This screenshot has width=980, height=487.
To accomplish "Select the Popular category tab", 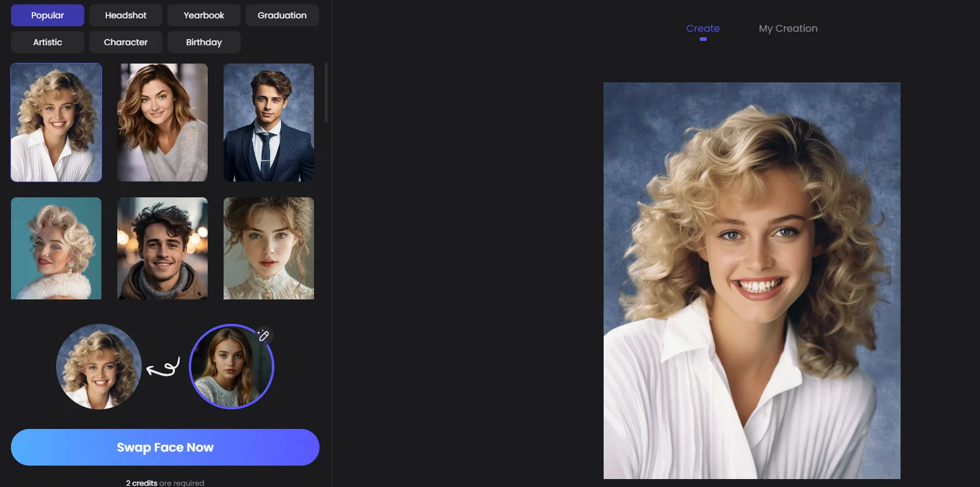I will [x=48, y=15].
